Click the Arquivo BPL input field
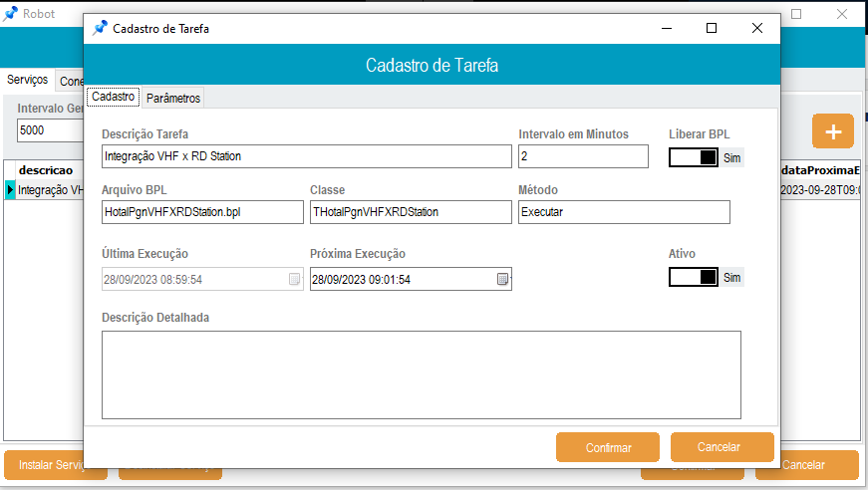This screenshot has height=490, width=868. click(202, 212)
